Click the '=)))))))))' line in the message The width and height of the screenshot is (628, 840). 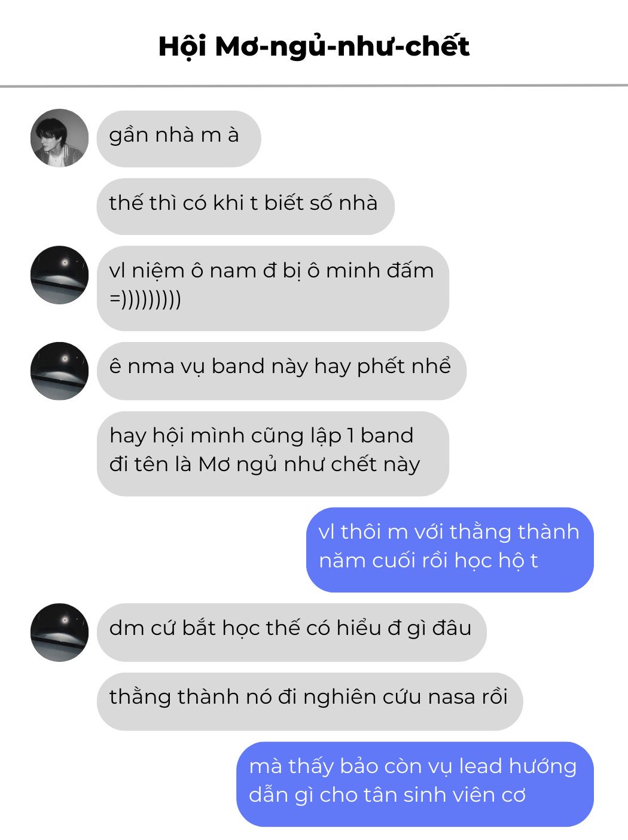coord(145,299)
